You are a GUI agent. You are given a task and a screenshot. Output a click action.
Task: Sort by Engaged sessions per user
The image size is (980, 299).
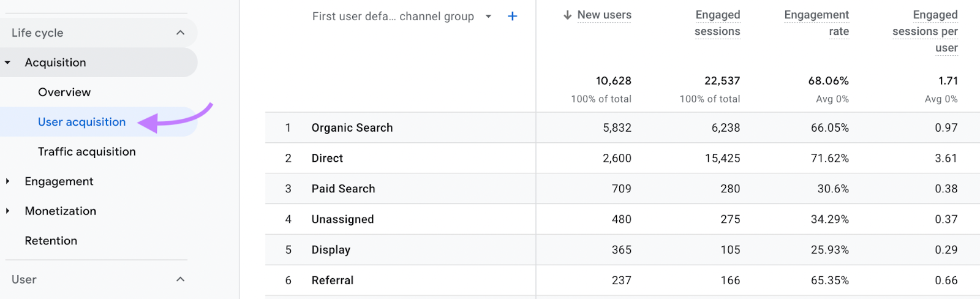(925, 31)
